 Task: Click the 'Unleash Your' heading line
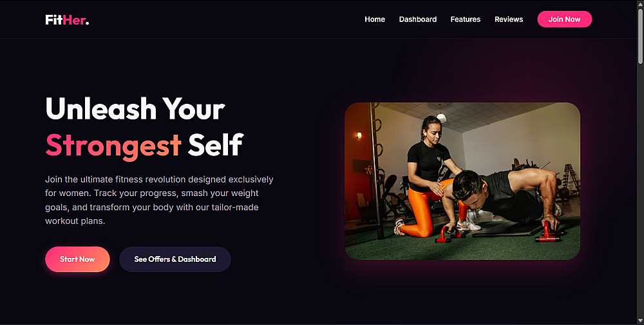click(135, 109)
